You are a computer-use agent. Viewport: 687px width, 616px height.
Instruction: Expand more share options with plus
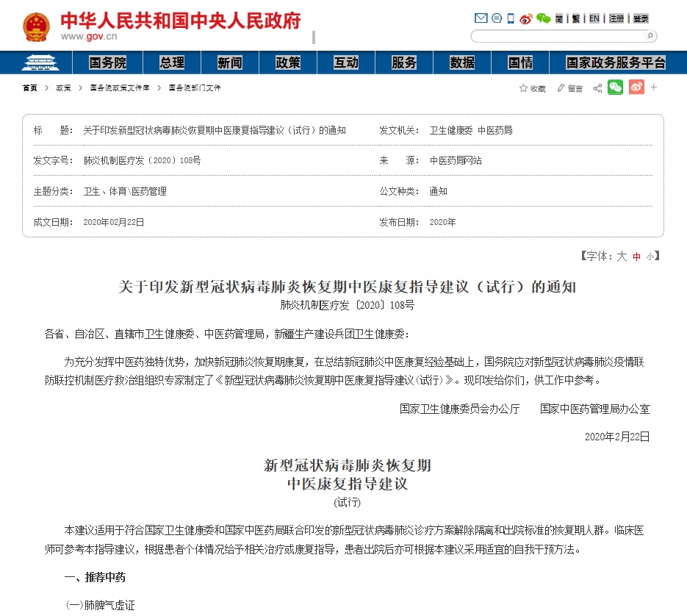tap(654, 88)
